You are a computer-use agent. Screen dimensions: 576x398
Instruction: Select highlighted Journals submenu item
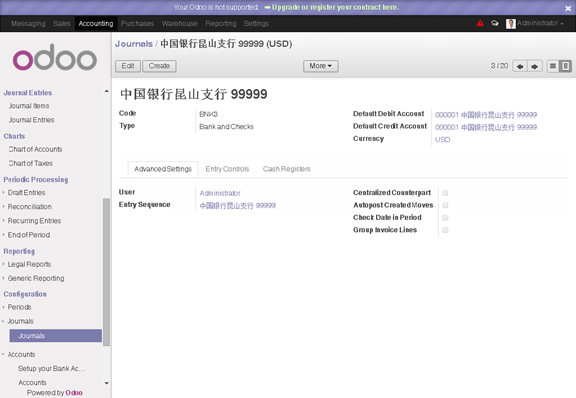[55, 336]
